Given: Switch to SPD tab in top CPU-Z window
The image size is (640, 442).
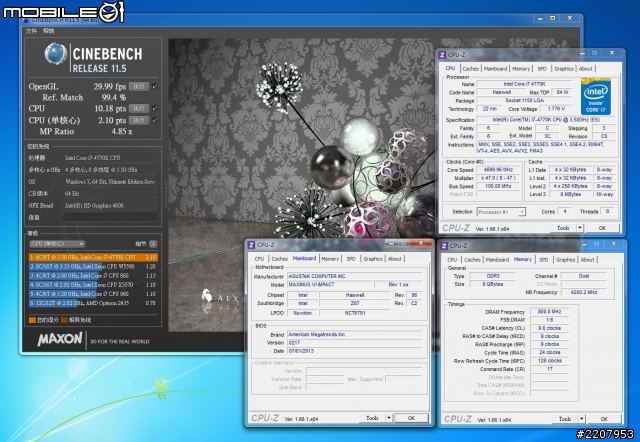Looking at the screenshot, I should 542,69.
